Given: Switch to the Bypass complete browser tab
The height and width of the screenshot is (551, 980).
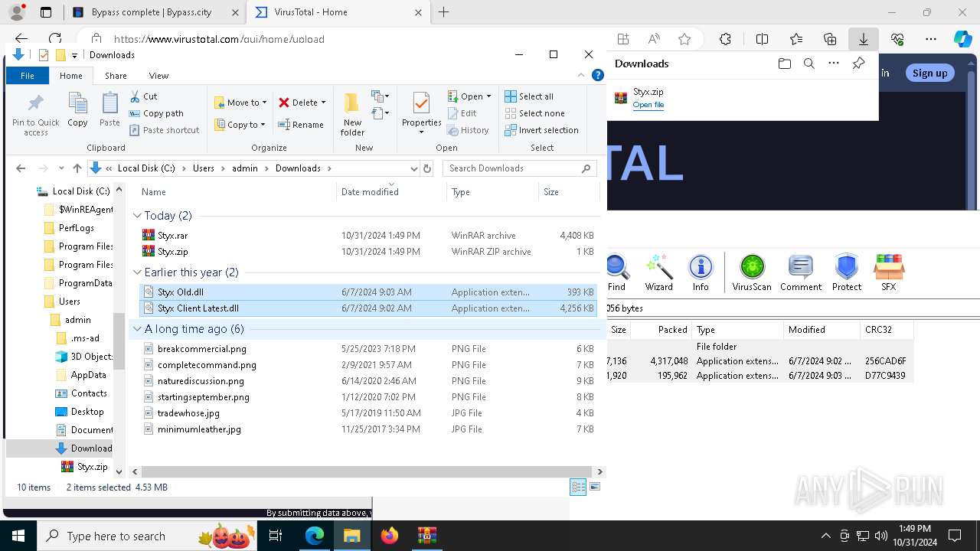Looking at the screenshot, I should click(155, 12).
